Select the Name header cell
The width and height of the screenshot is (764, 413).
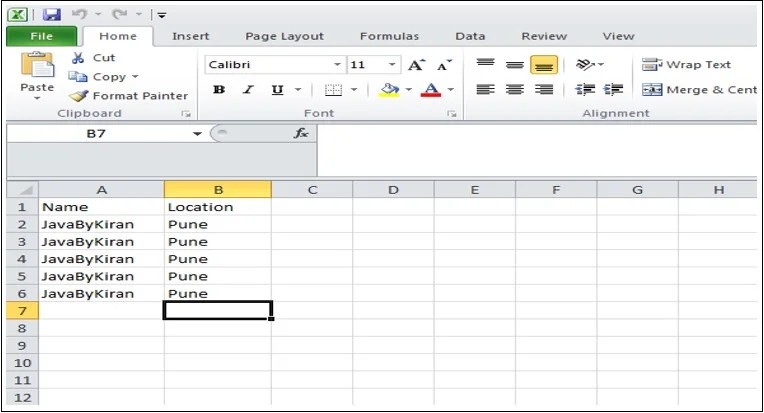[x=101, y=207]
